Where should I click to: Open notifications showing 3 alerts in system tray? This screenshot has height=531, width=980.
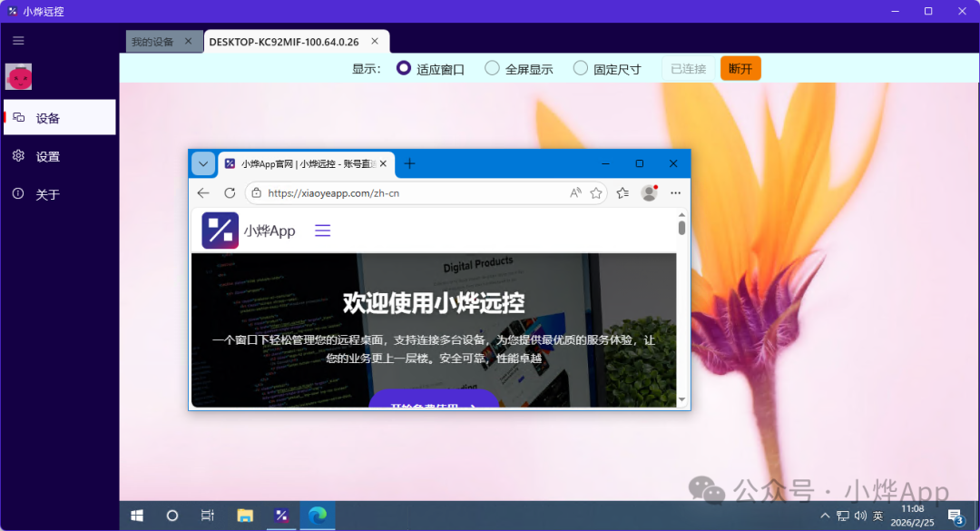point(955,516)
